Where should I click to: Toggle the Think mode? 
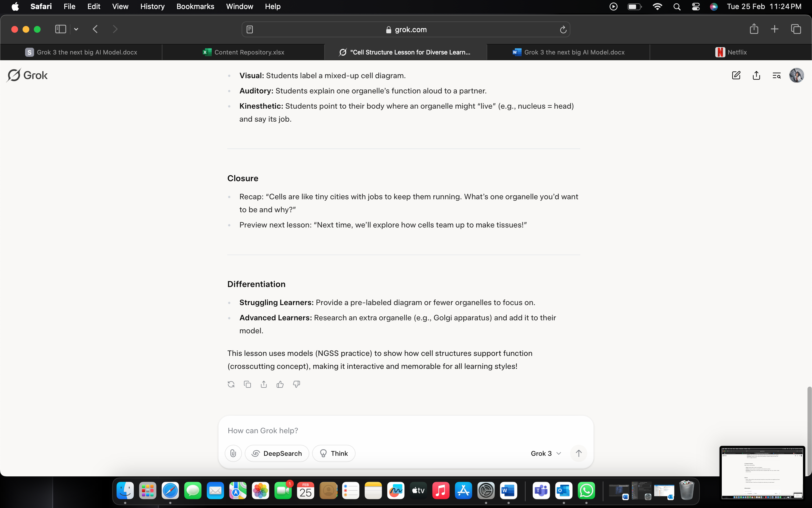[334, 453]
